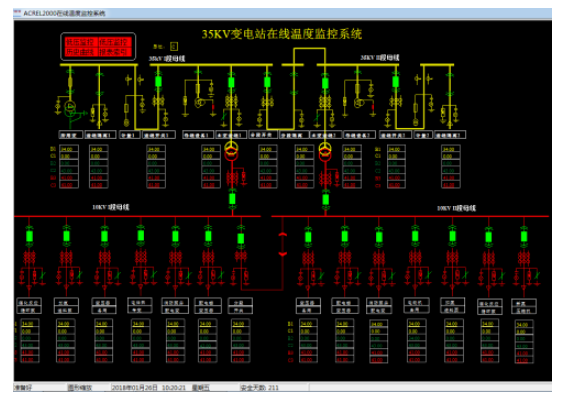This screenshot has height=403, width=565.
Task: Open the 报表索引 report index button
Action: (x=114, y=52)
